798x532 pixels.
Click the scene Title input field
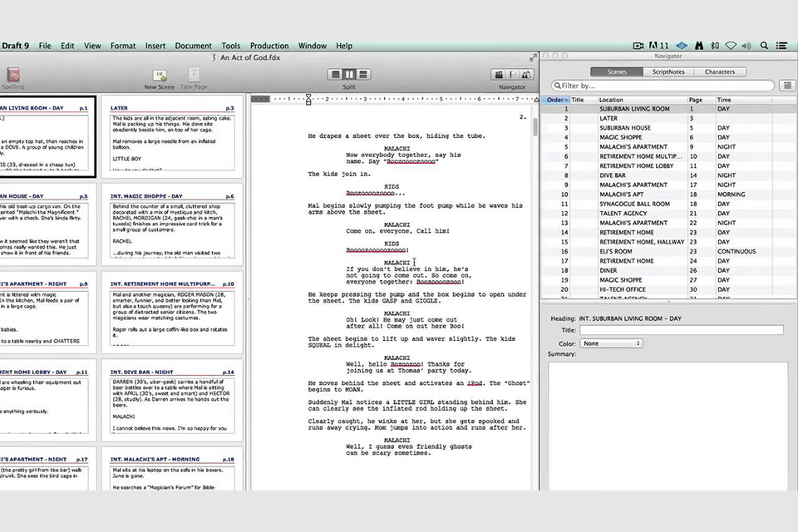point(682,330)
